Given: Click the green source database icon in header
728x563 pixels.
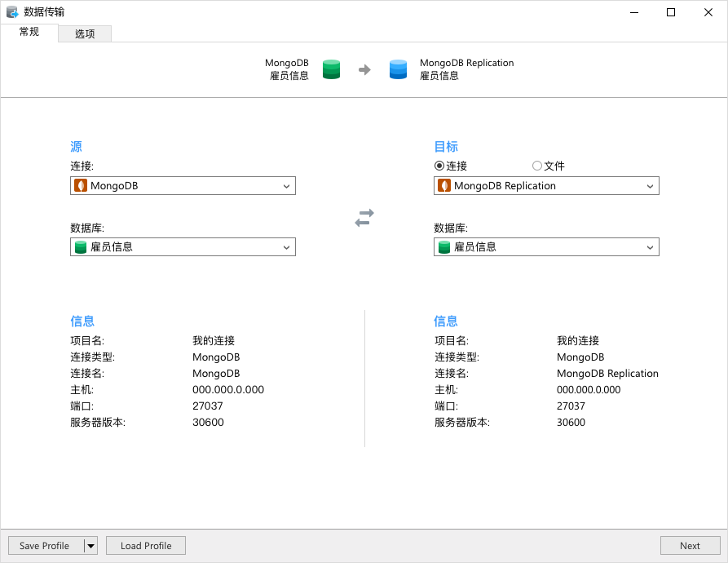Looking at the screenshot, I should click(331, 69).
